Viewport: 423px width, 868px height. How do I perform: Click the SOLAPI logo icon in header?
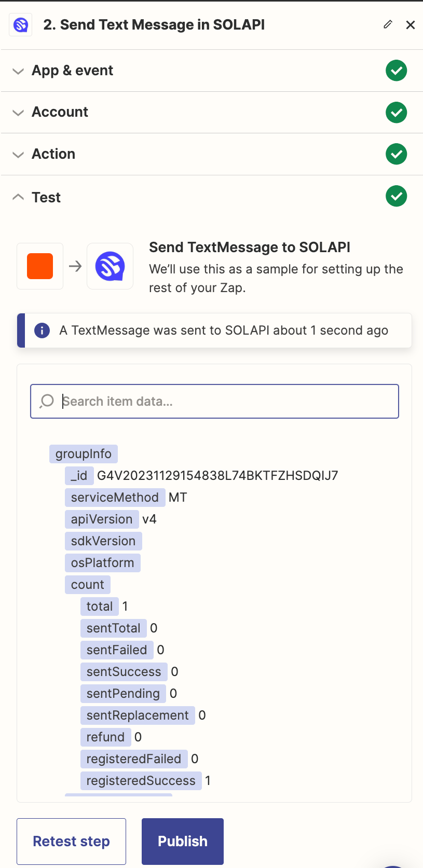pos(21,24)
